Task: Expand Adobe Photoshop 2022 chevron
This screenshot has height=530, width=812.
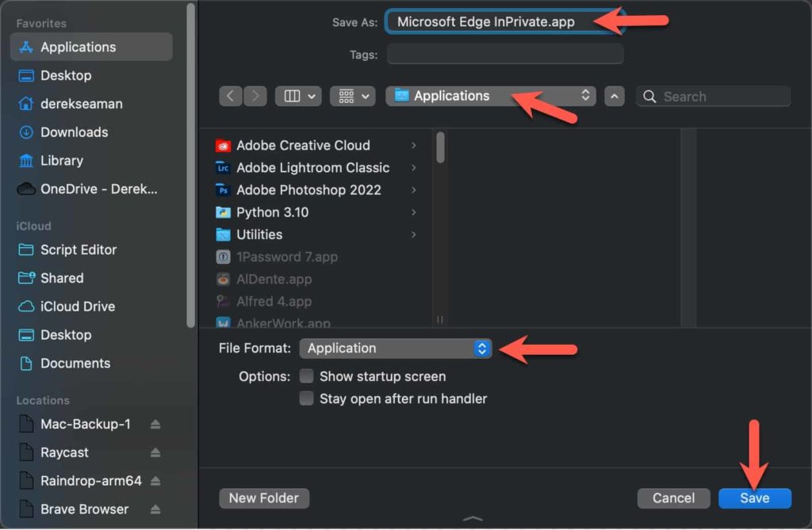Action: click(x=414, y=190)
